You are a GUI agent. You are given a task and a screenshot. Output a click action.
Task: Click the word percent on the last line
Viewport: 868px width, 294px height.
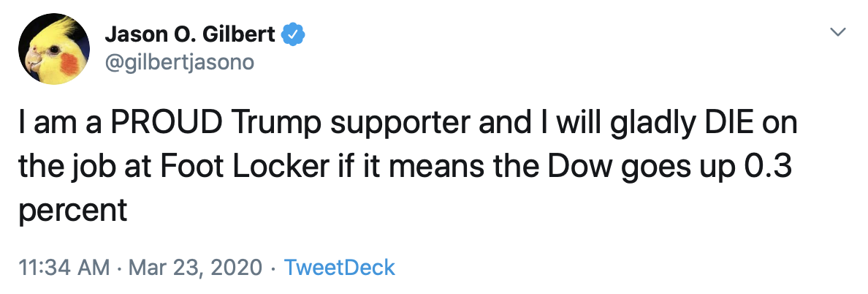pyautogui.click(x=72, y=212)
